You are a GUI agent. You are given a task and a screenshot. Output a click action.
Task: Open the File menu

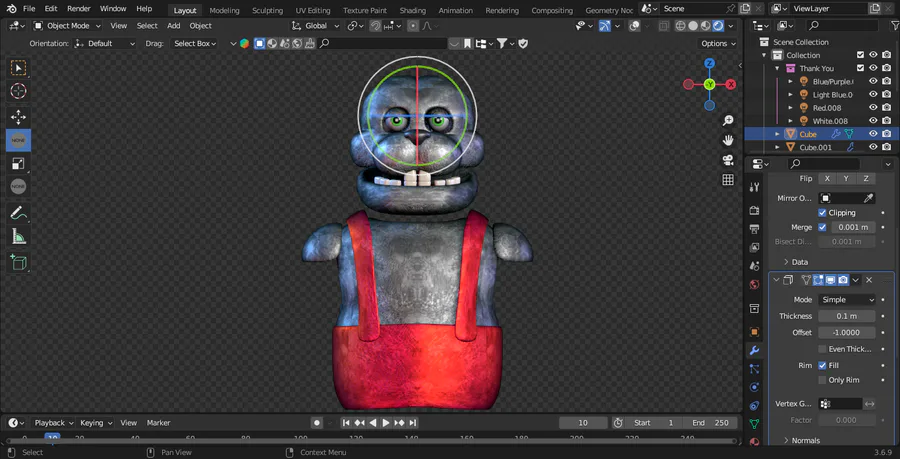pos(29,9)
